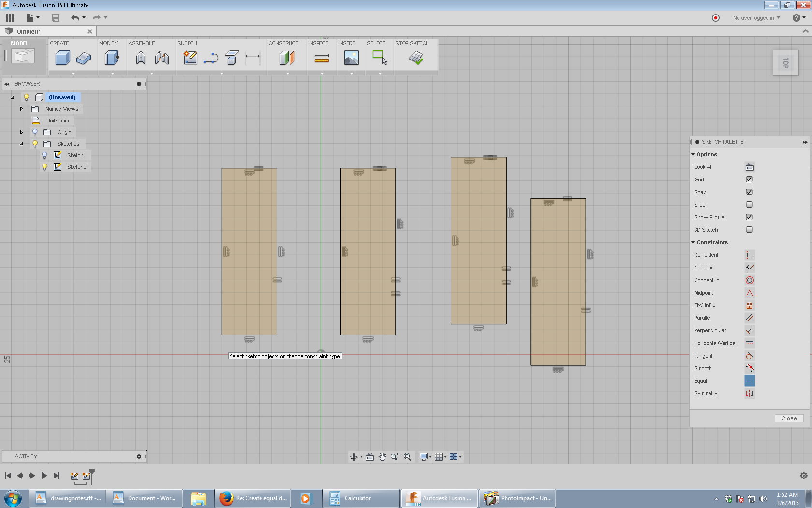The height and width of the screenshot is (508, 812).
Task: Apply the Tangent constraint icon
Action: pyautogui.click(x=749, y=356)
